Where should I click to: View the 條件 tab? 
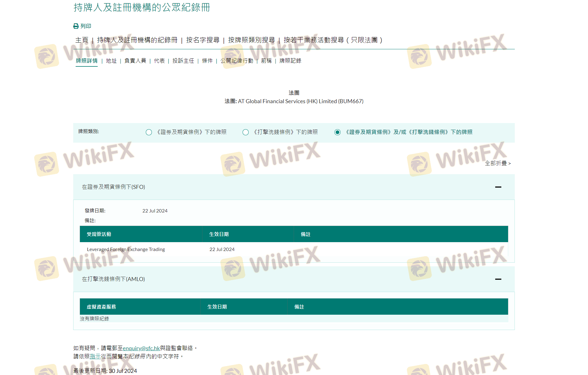[207, 61]
